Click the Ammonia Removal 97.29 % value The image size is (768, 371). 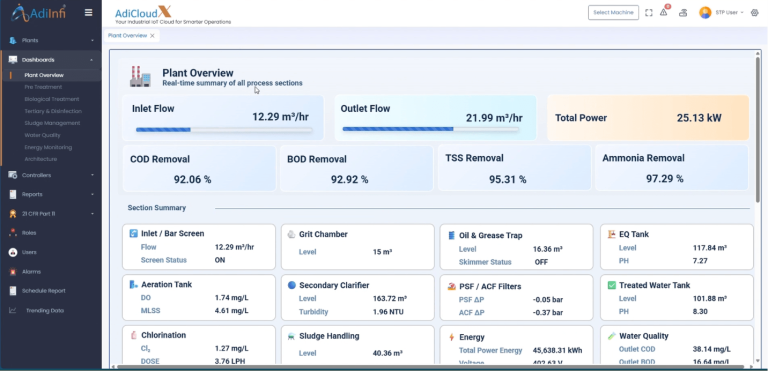coord(665,179)
